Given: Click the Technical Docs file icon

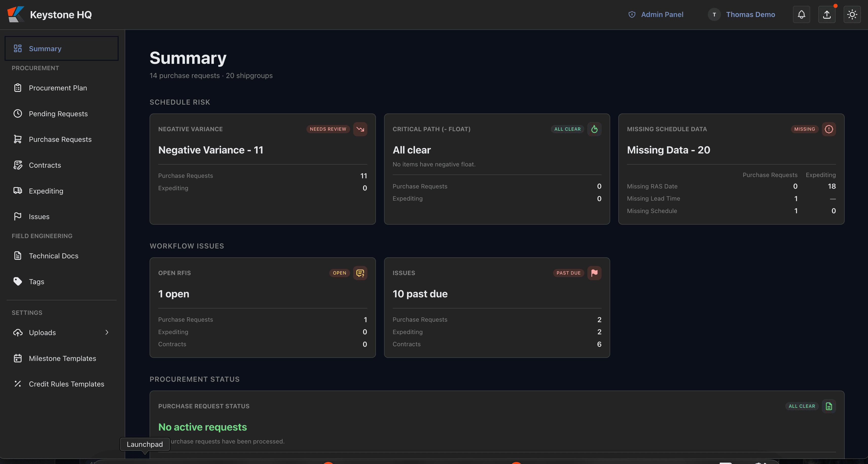Looking at the screenshot, I should (17, 256).
